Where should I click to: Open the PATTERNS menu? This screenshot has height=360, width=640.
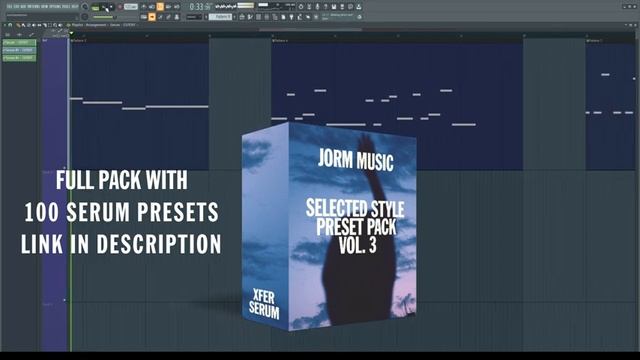point(33,7)
